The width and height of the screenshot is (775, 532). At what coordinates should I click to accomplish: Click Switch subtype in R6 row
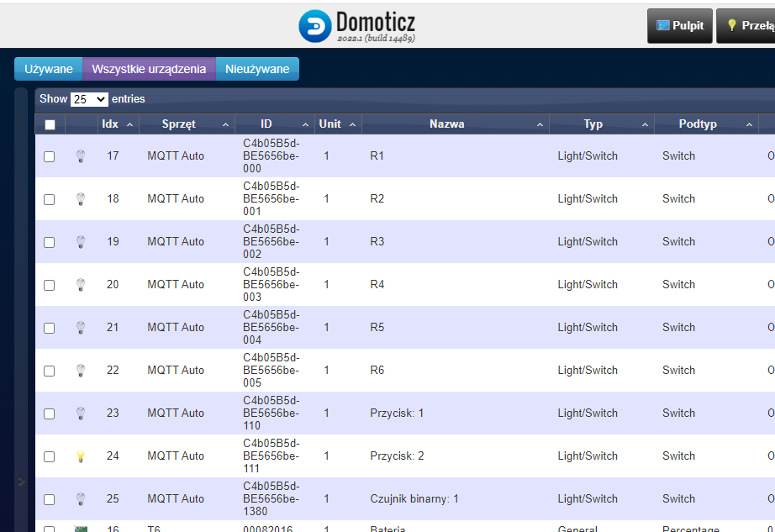click(x=678, y=371)
